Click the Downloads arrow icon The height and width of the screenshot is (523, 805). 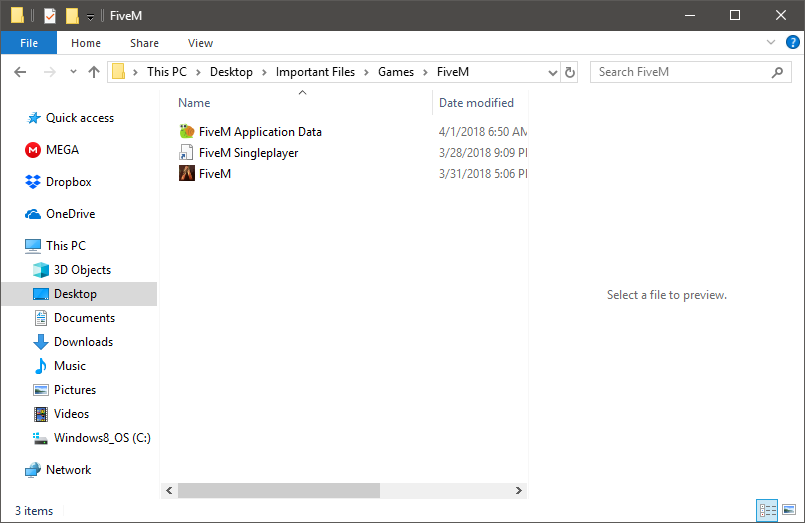tap(41, 342)
